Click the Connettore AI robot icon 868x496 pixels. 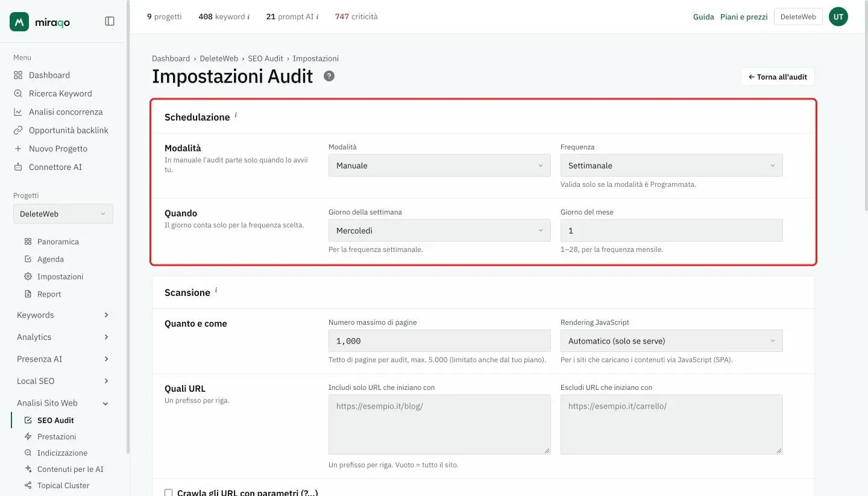[18, 167]
